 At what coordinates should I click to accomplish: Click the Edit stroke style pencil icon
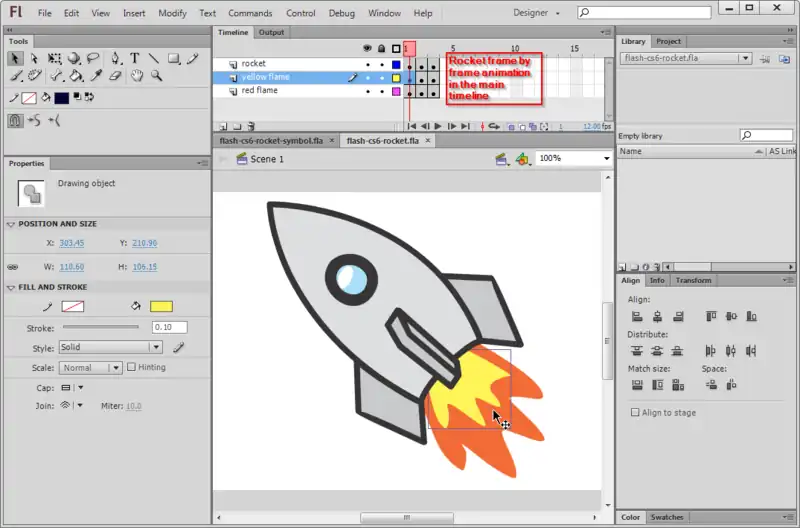point(179,347)
